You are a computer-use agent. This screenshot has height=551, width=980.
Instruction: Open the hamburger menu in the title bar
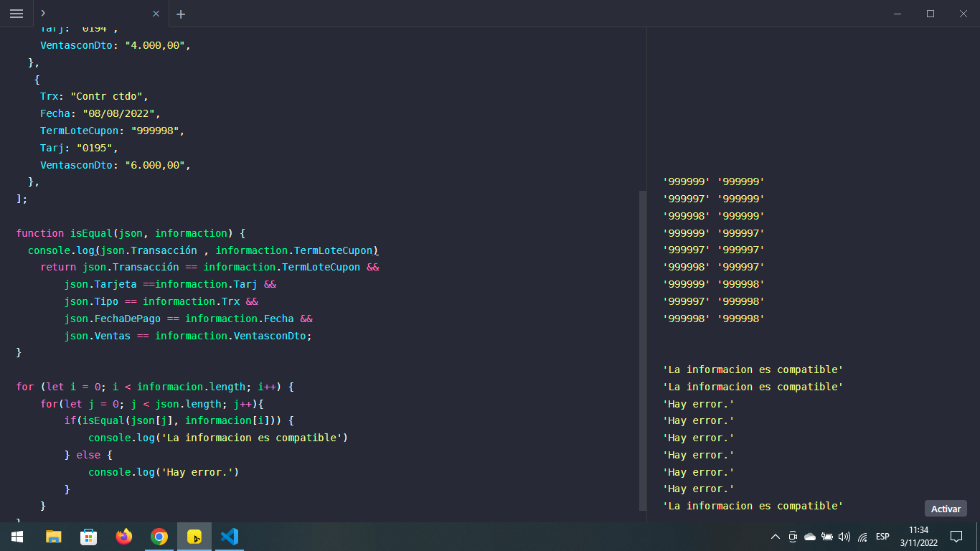point(17,14)
